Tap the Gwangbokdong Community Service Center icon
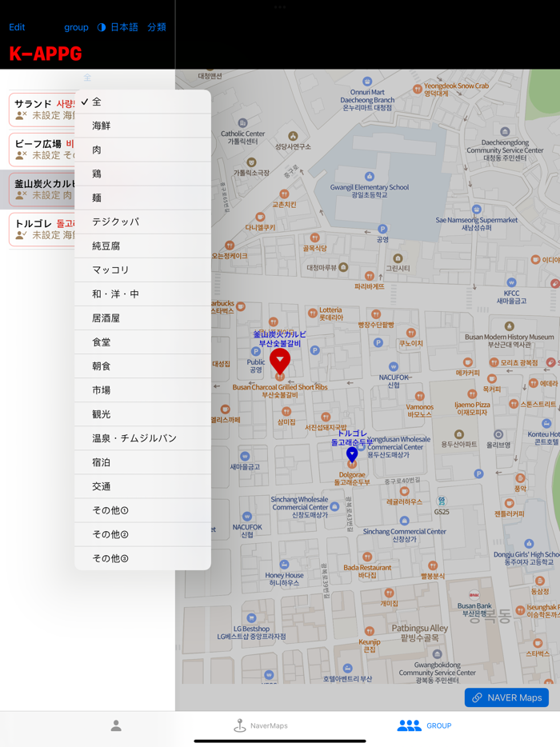The image size is (560, 747). pos(437,654)
